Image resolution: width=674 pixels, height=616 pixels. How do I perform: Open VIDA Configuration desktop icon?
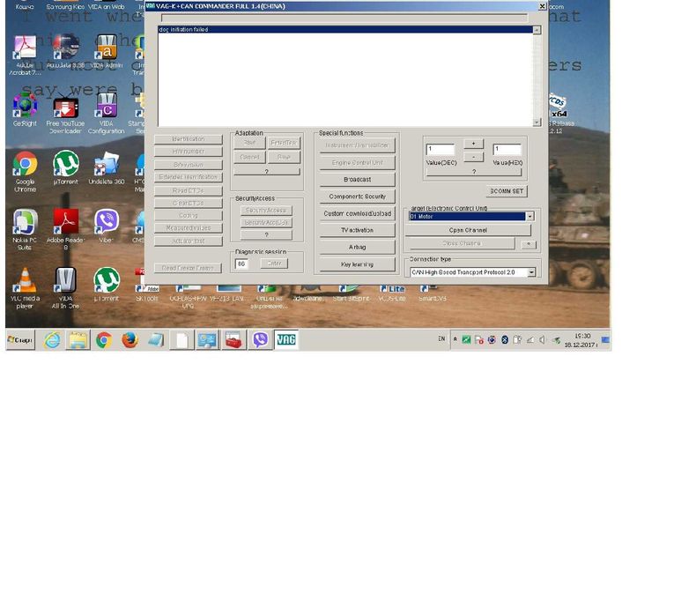point(107,113)
